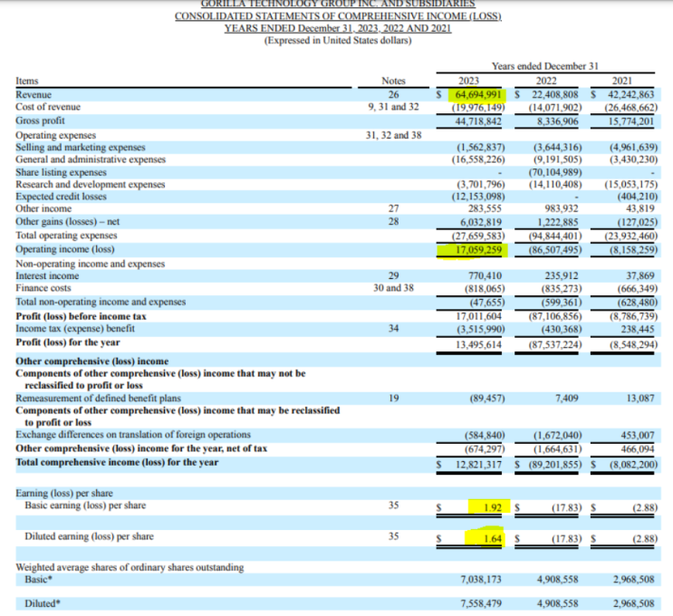
Task: Select 2023 general and administrative (16,558,226)
Action: click(x=478, y=159)
